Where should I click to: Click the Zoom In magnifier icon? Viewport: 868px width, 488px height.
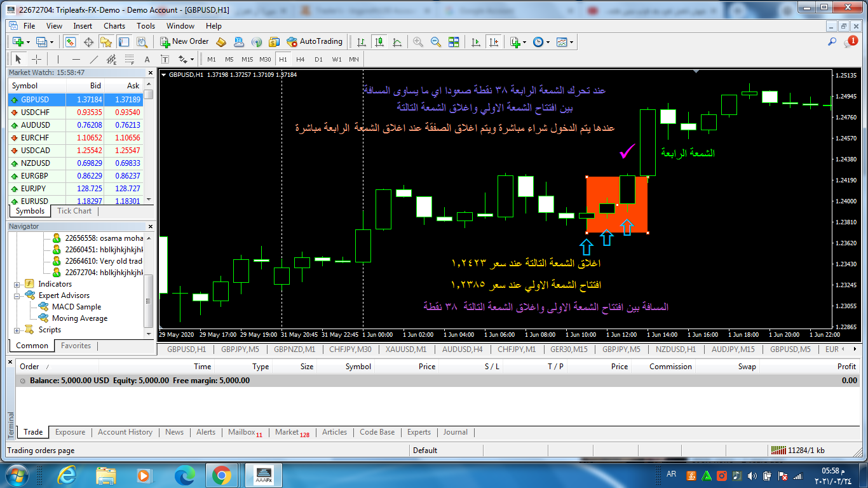pos(418,42)
